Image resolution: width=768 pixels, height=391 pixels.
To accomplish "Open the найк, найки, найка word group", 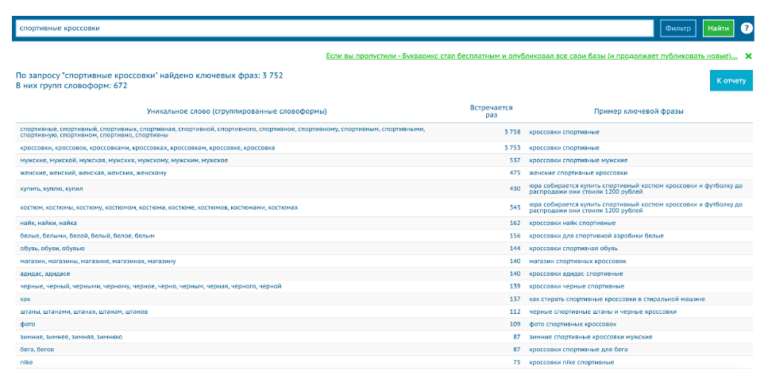I will (x=48, y=223).
